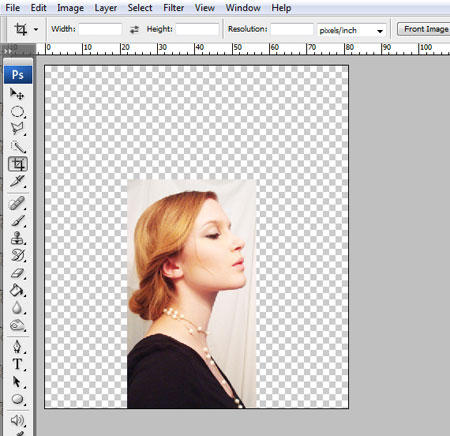Select the Move tool
Screen dimensions: 450x436
coord(17,94)
